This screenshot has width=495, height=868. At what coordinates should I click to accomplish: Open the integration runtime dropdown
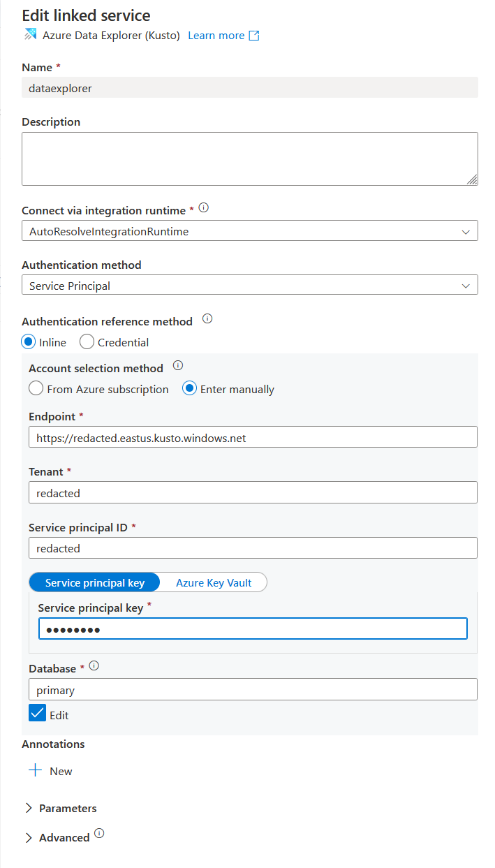click(249, 231)
